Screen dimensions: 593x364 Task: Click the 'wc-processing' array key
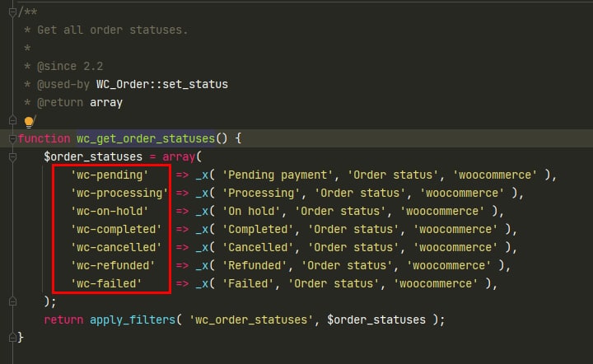(x=119, y=193)
